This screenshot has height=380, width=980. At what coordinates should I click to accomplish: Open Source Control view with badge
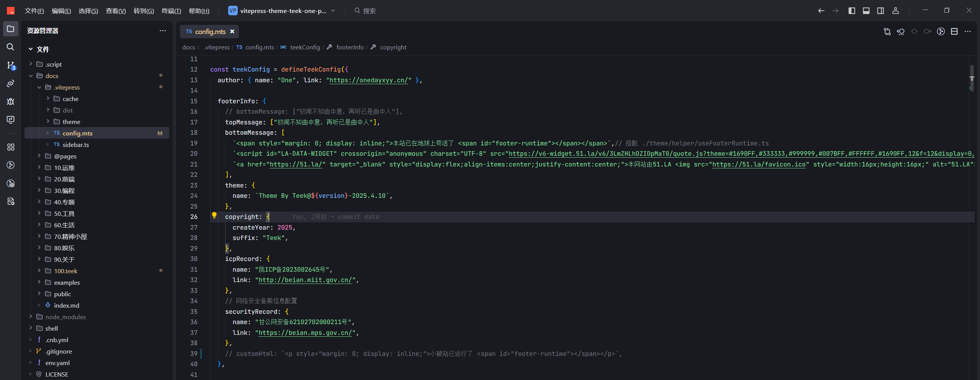click(x=11, y=65)
